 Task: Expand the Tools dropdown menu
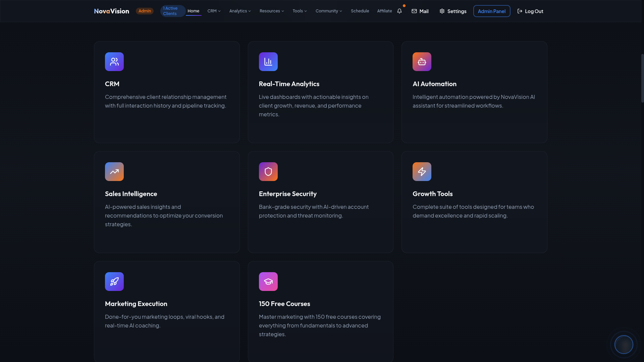tap(300, 11)
